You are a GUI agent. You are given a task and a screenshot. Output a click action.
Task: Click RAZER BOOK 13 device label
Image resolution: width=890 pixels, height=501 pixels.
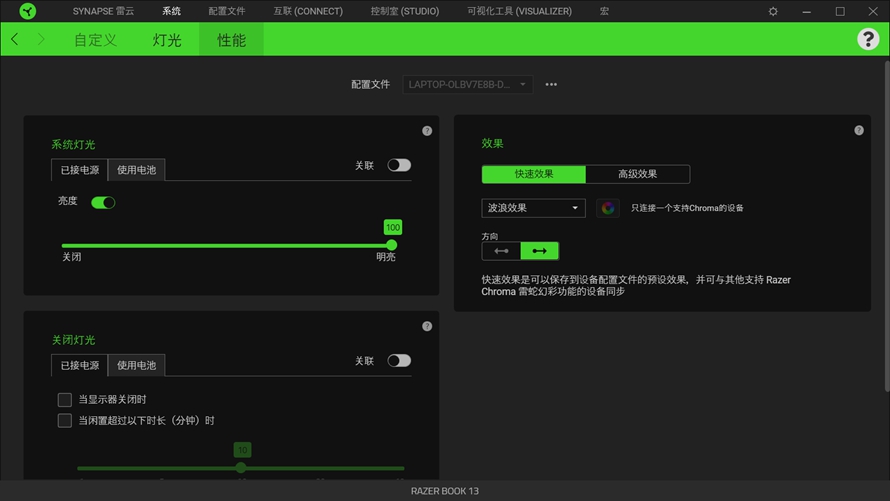[x=445, y=491]
